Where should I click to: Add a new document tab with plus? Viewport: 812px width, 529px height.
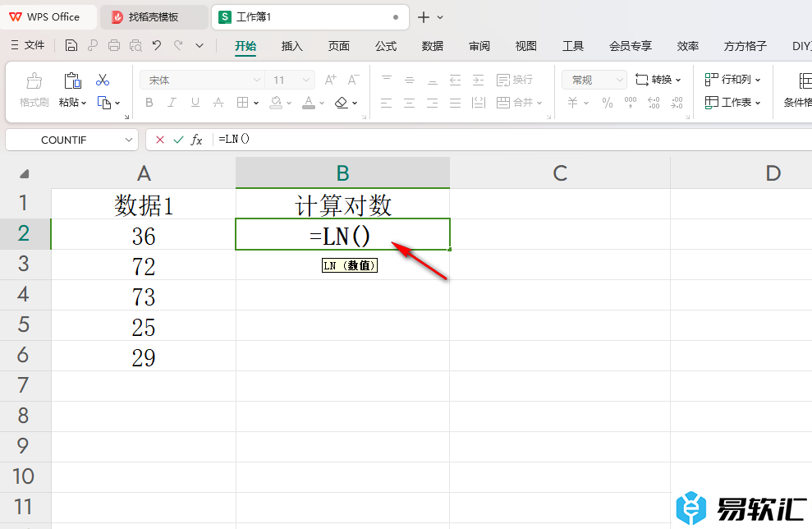[x=424, y=17]
